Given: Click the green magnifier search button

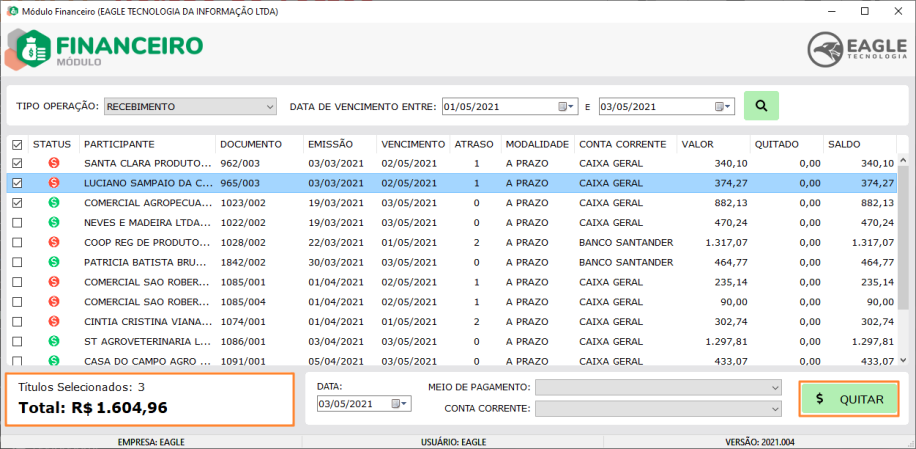Looking at the screenshot, I should [761, 106].
